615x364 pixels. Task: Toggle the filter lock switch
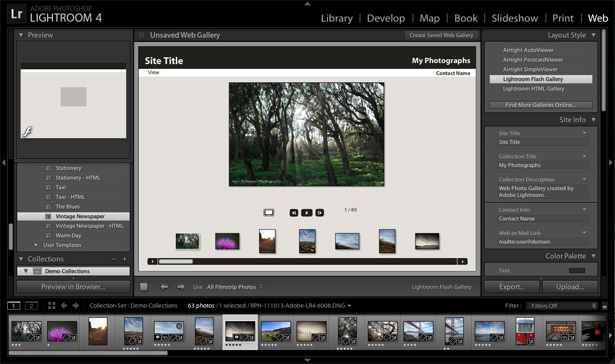pos(604,306)
